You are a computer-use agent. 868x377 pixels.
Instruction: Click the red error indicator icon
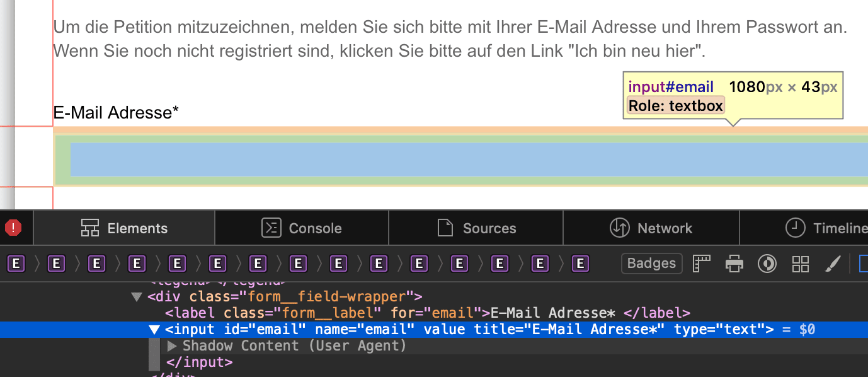(13, 228)
